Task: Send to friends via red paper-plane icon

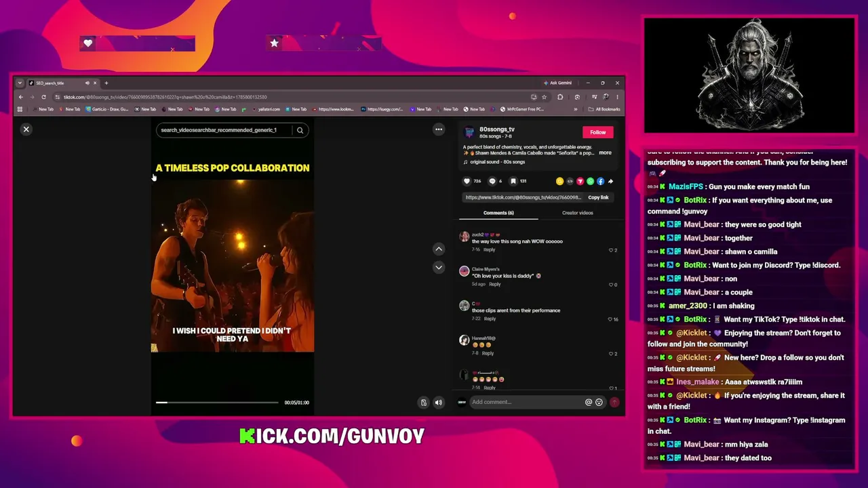Action: pos(580,181)
